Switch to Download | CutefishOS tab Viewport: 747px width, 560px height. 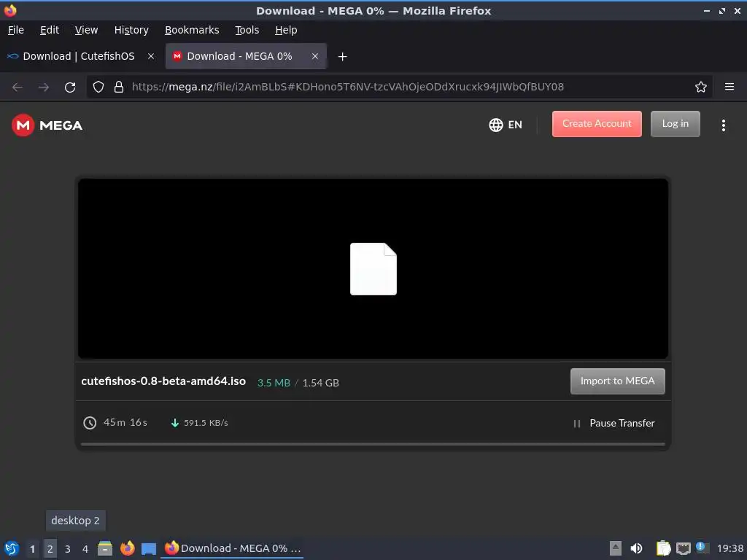[79, 56]
